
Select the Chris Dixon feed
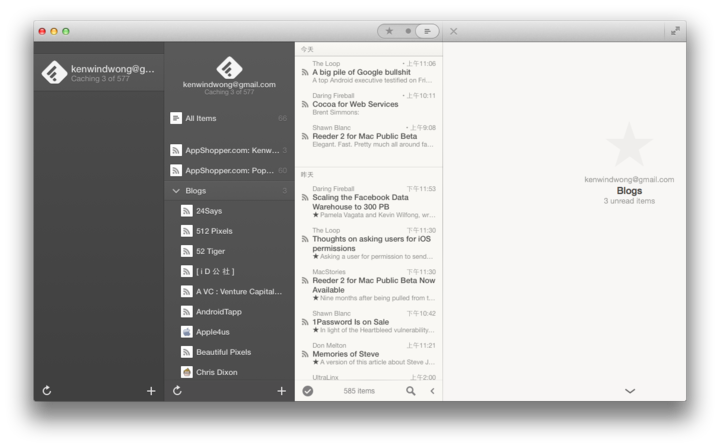point(217,372)
